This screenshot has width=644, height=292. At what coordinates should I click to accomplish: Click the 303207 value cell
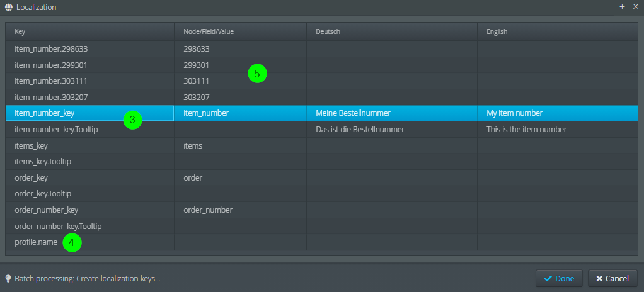(x=240, y=97)
